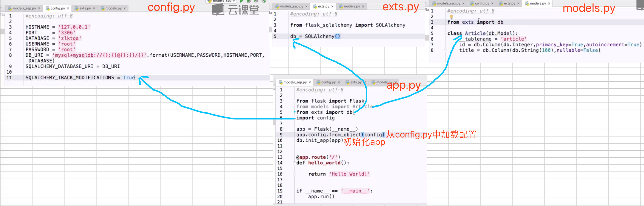Select the config.py tab in top-left editor
644x206 pixels.
pos(58,9)
